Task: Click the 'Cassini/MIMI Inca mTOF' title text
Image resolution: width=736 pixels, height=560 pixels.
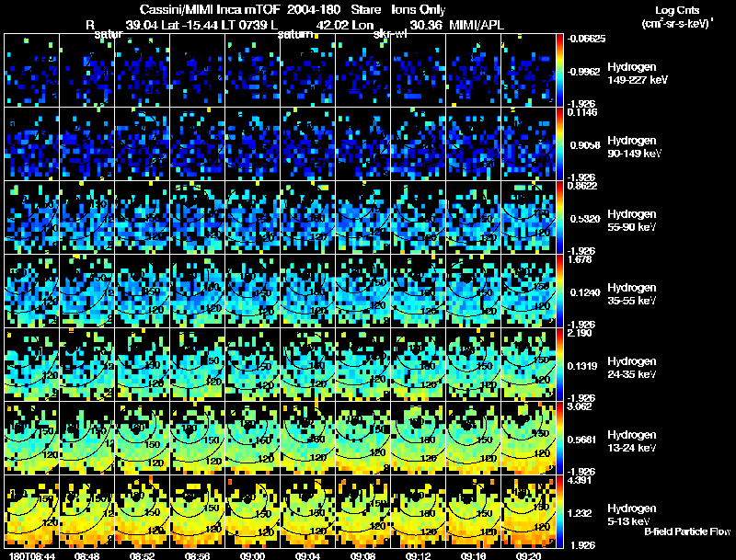Action: tap(210, 9)
